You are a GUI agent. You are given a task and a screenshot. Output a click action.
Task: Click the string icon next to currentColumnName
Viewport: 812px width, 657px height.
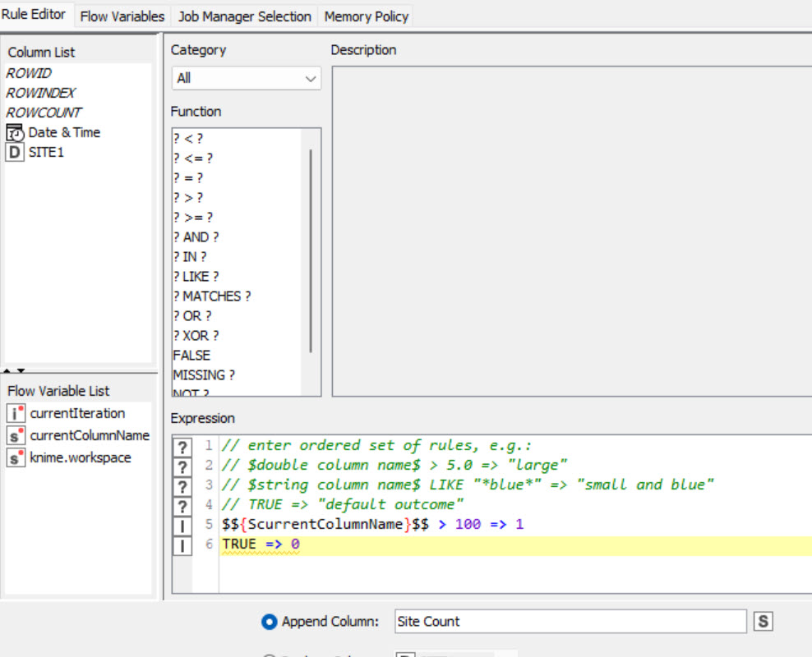(x=16, y=435)
